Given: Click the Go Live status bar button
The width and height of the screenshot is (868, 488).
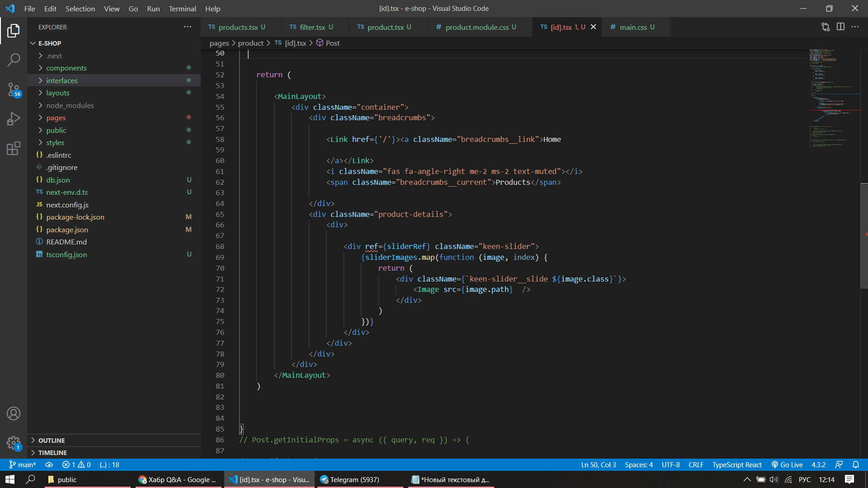Looking at the screenshot, I should tap(787, 465).
